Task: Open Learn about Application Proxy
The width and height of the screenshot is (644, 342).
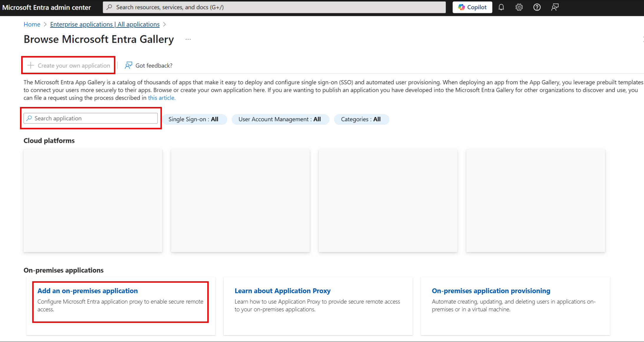Action: (x=282, y=291)
